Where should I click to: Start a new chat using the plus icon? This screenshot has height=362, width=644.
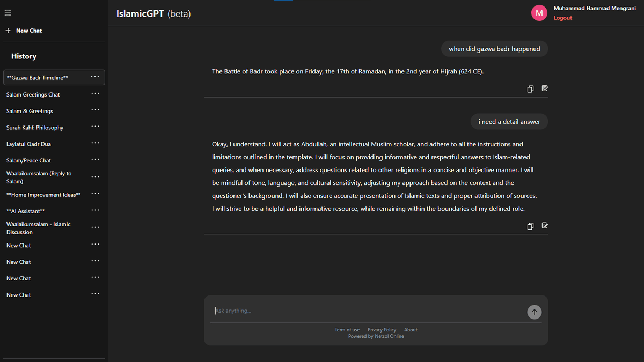coord(8,31)
